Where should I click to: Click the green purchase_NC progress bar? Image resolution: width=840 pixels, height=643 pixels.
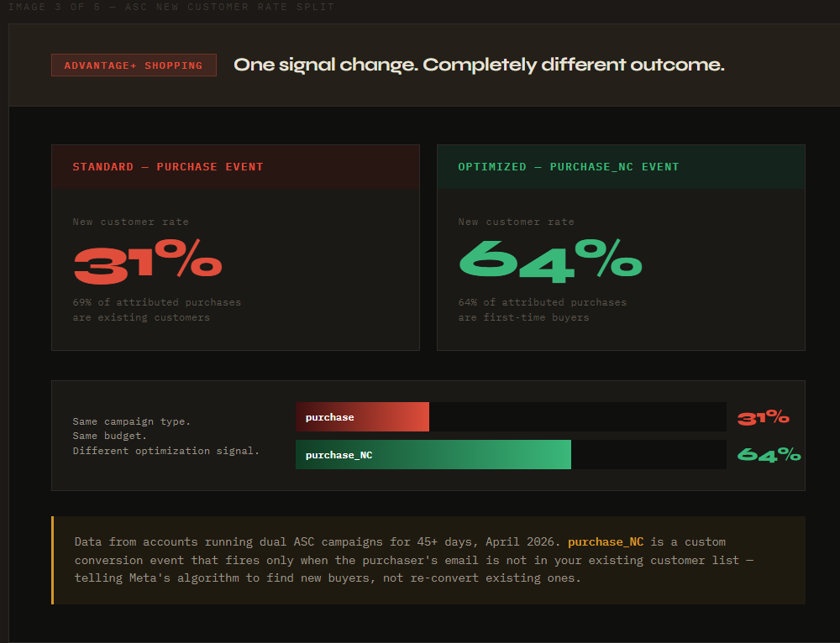click(x=433, y=454)
